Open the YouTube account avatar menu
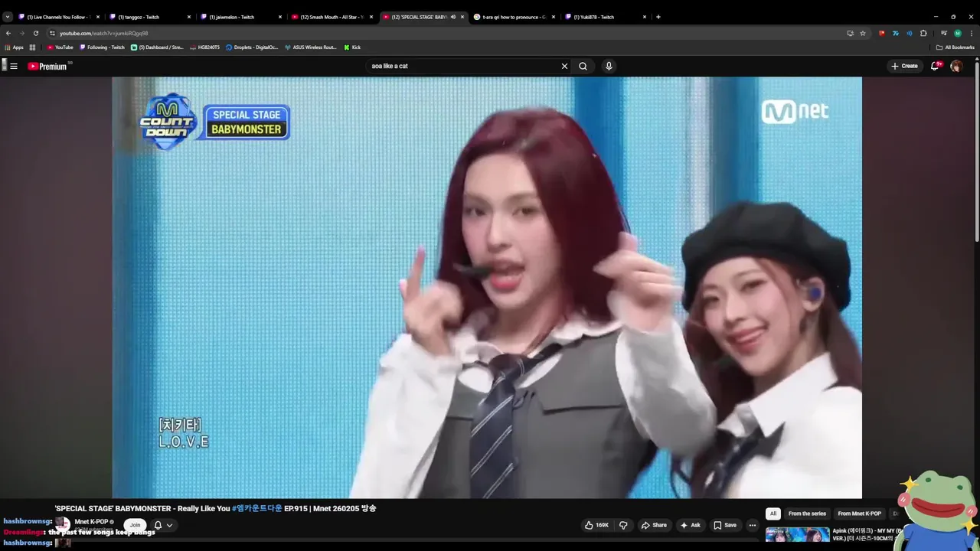 pos(956,66)
